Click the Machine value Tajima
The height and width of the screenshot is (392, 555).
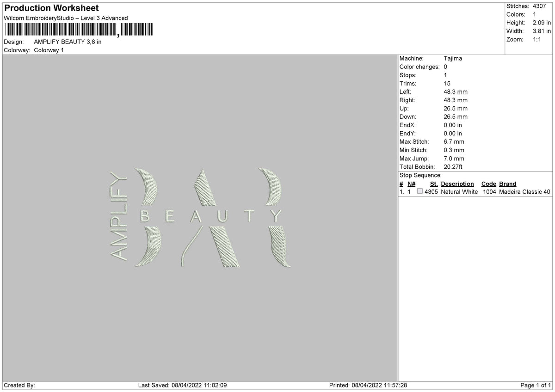pyautogui.click(x=453, y=58)
